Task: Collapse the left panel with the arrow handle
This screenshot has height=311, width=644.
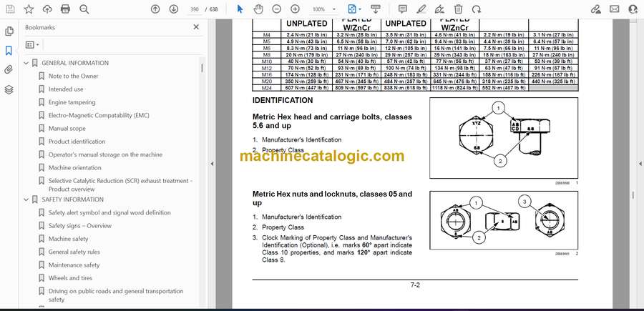Action: (x=212, y=164)
